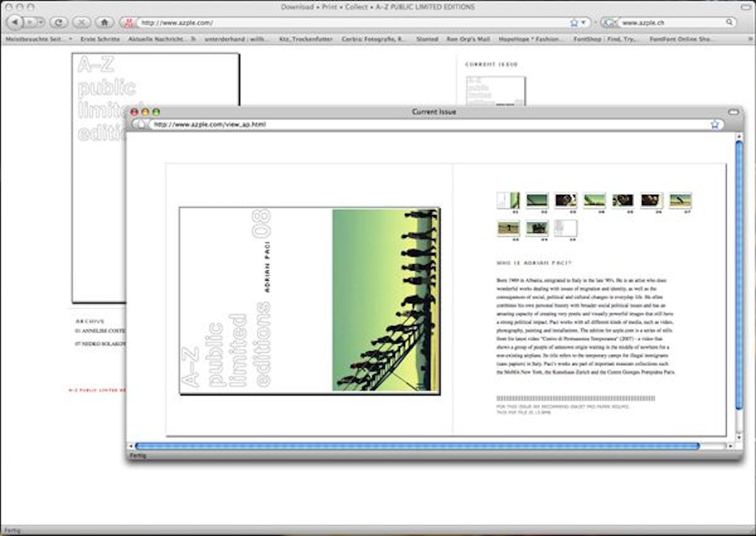Image resolution: width=756 pixels, height=536 pixels.
Task: Click the Reload page button
Action: click(x=59, y=22)
